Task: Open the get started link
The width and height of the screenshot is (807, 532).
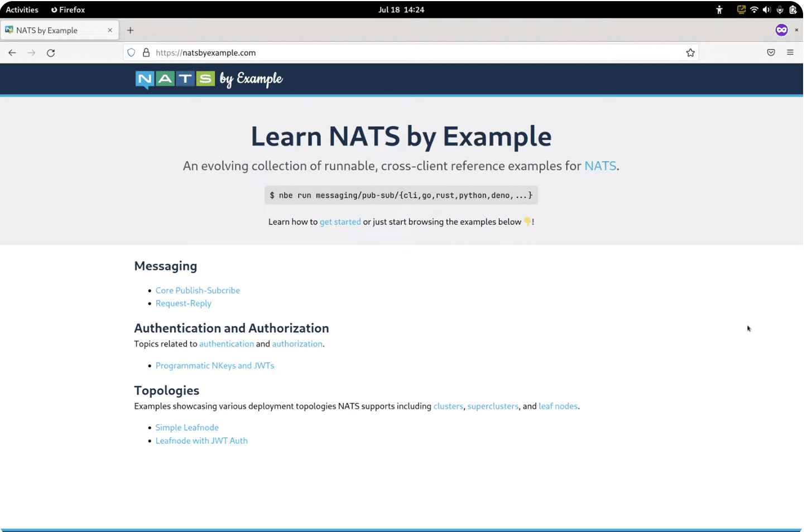Action: click(340, 221)
